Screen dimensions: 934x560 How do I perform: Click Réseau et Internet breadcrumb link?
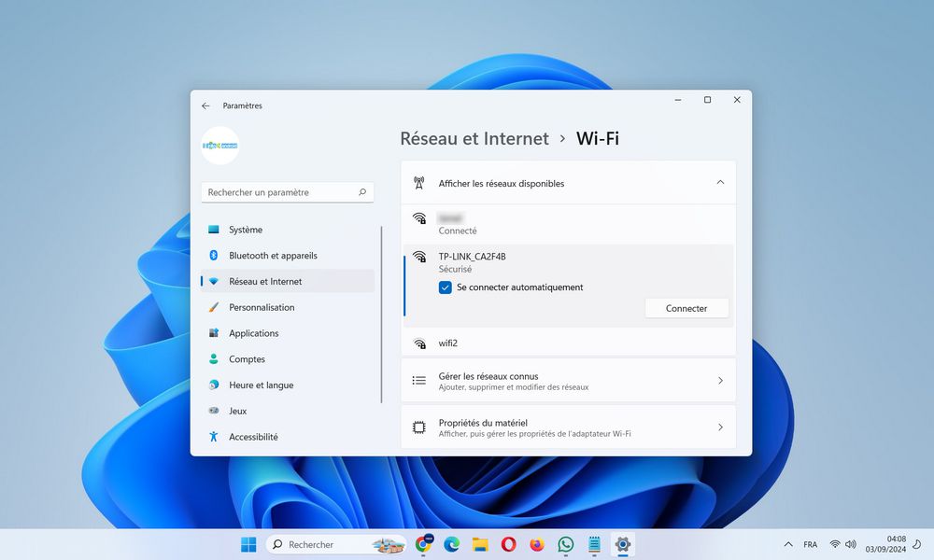tap(474, 139)
